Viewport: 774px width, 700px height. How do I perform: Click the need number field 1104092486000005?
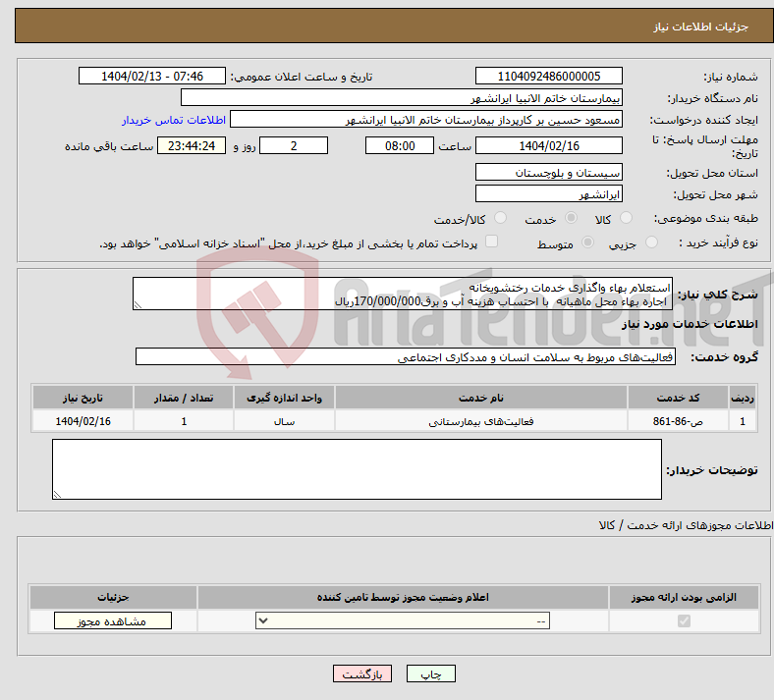tap(548, 76)
